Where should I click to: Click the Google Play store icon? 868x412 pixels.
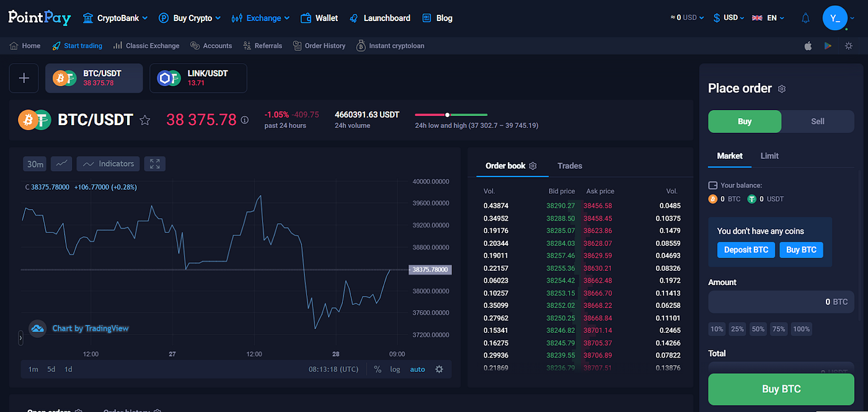(828, 46)
